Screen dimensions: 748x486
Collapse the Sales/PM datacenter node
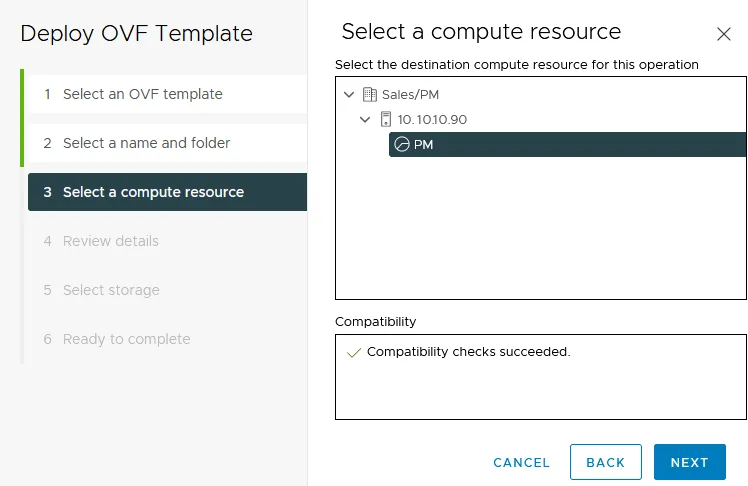click(348, 95)
